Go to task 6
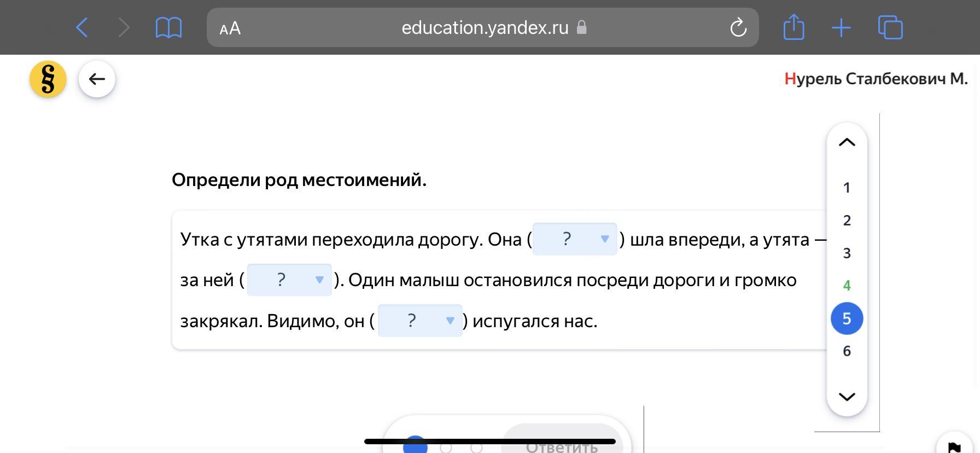The width and height of the screenshot is (980, 453). (x=847, y=351)
